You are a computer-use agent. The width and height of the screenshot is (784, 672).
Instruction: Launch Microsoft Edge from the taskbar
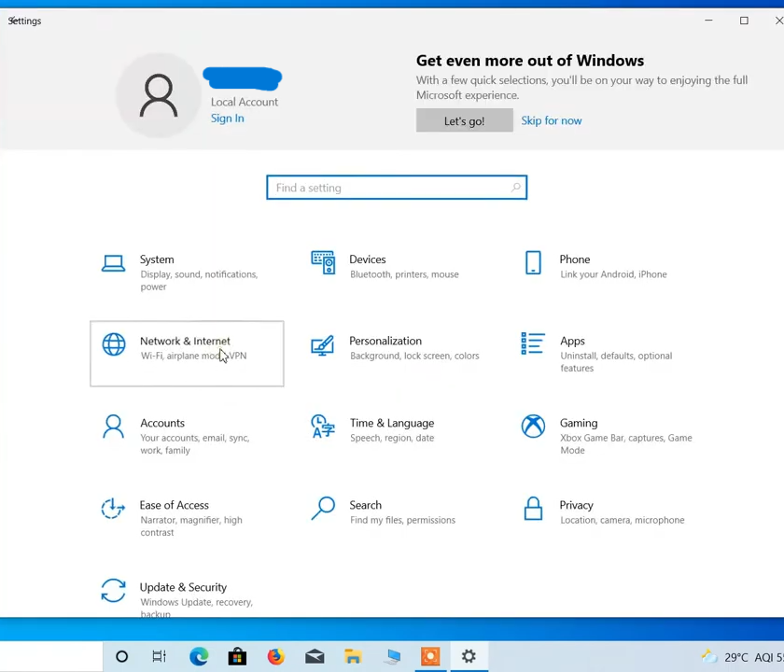[x=199, y=656]
